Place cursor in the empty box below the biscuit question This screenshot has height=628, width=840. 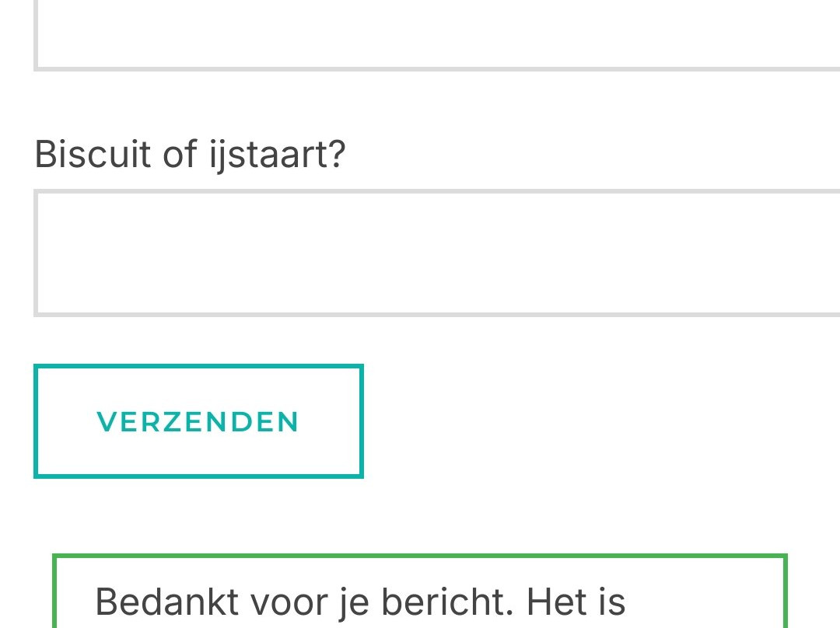(436, 253)
